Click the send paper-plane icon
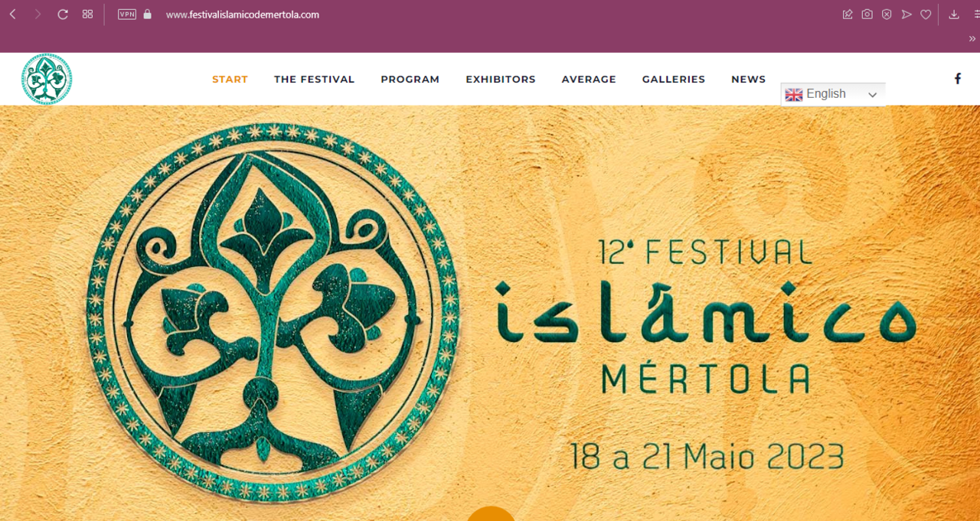Viewport: 980px width, 521px height. point(906,14)
